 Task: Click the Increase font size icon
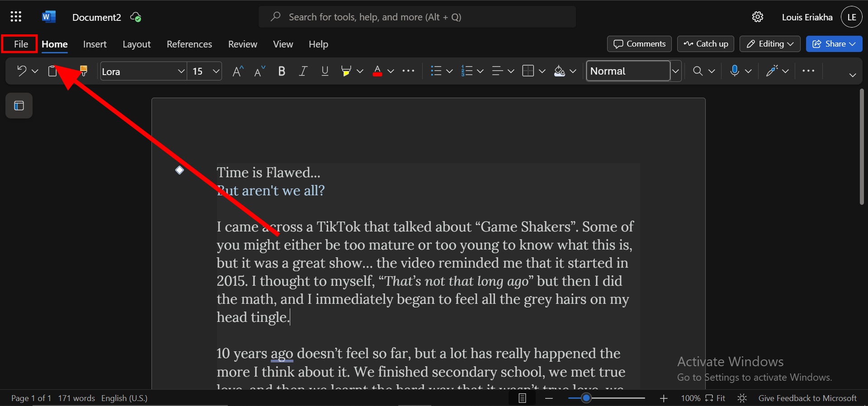[238, 71]
